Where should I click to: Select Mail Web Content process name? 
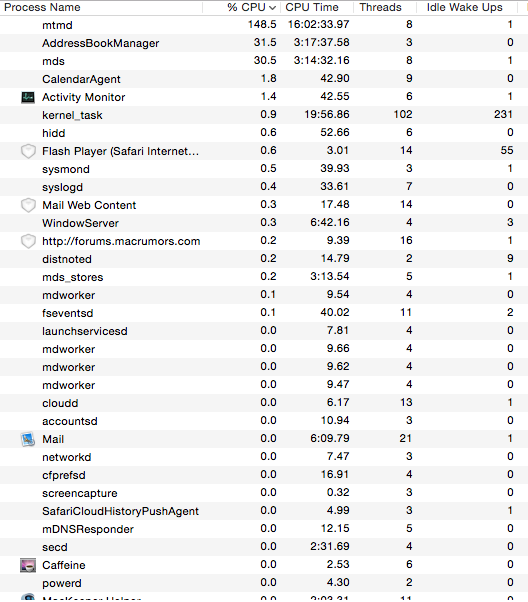89,205
